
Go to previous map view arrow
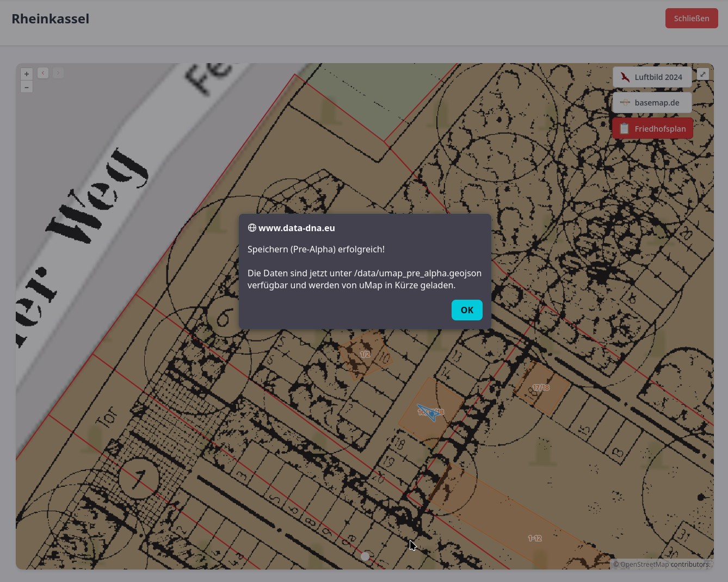pyautogui.click(x=43, y=73)
